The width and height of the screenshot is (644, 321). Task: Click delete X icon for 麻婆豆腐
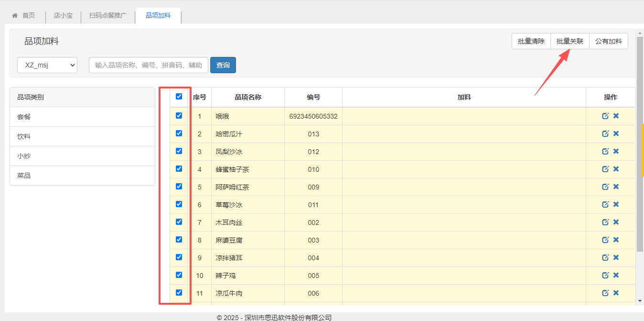[x=616, y=240]
